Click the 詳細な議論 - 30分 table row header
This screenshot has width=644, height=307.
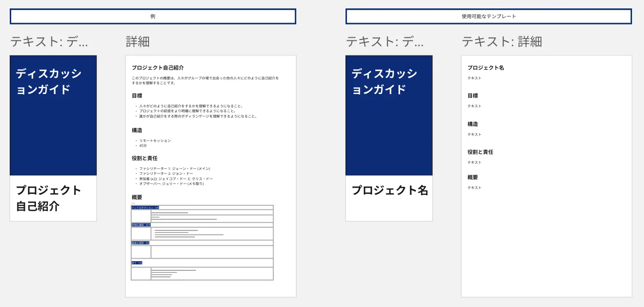click(141, 225)
